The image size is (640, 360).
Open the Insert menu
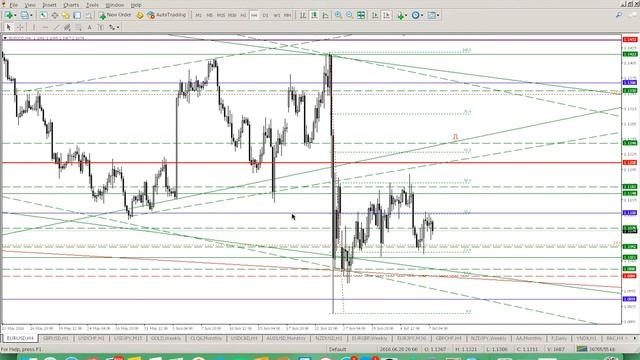pyautogui.click(x=49, y=5)
